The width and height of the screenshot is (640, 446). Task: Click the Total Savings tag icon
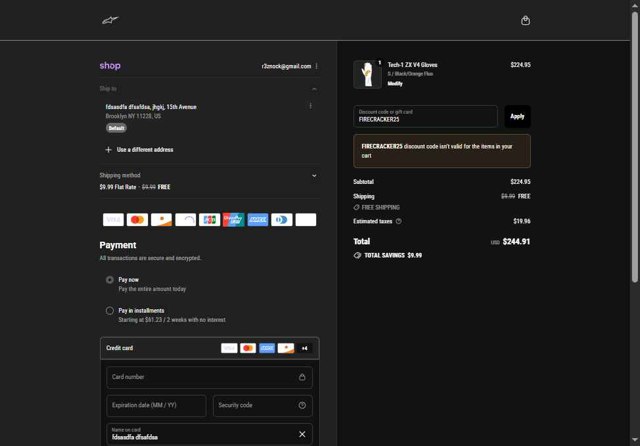pos(357,255)
